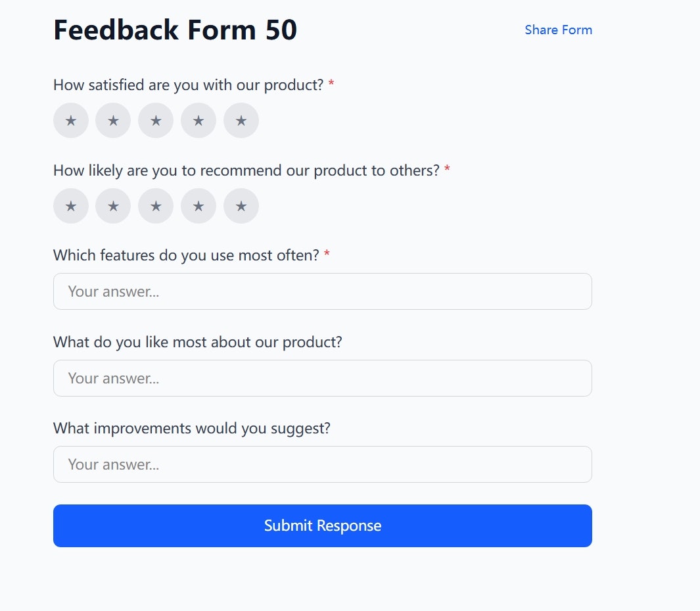Select second star for product satisfaction
Viewport: 700px width, 611px height.
tap(113, 120)
